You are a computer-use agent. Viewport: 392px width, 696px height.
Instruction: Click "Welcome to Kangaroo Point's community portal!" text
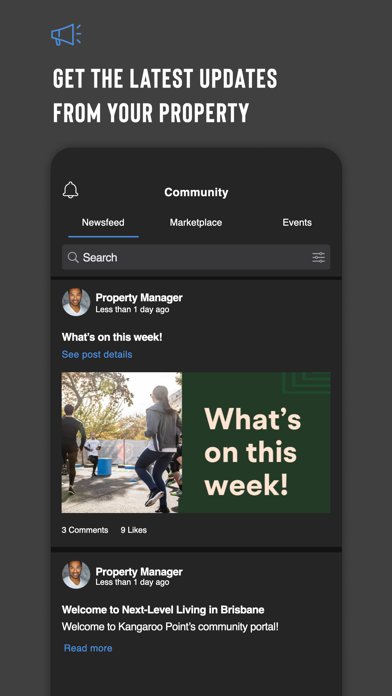coord(170,627)
